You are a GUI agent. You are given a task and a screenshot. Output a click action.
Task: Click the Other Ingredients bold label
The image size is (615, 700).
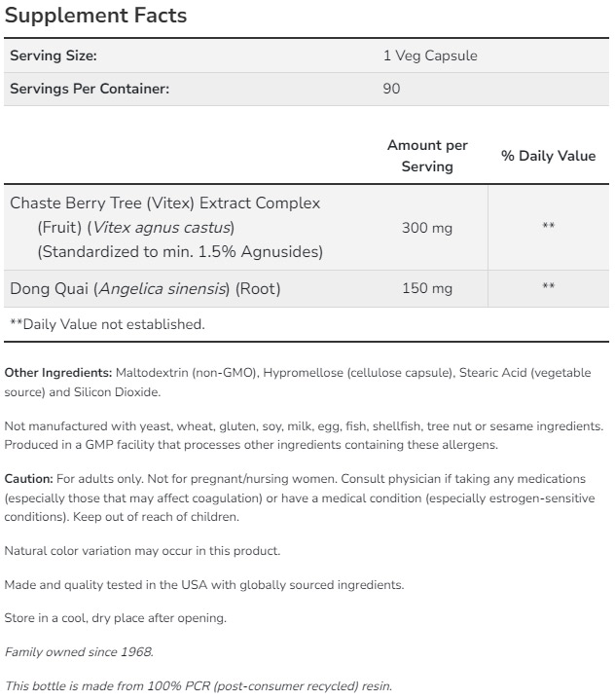(x=58, y=373)
